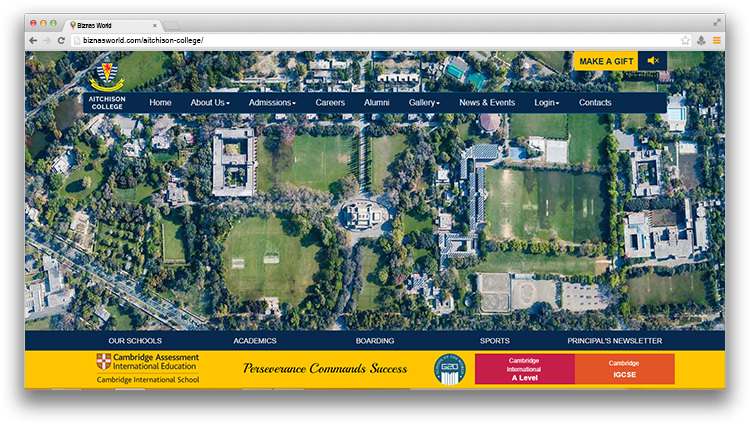The width and height of the screenshot is (750, 425).
Task: Close the Biznas World tab
Action: (x=154, y=25)
